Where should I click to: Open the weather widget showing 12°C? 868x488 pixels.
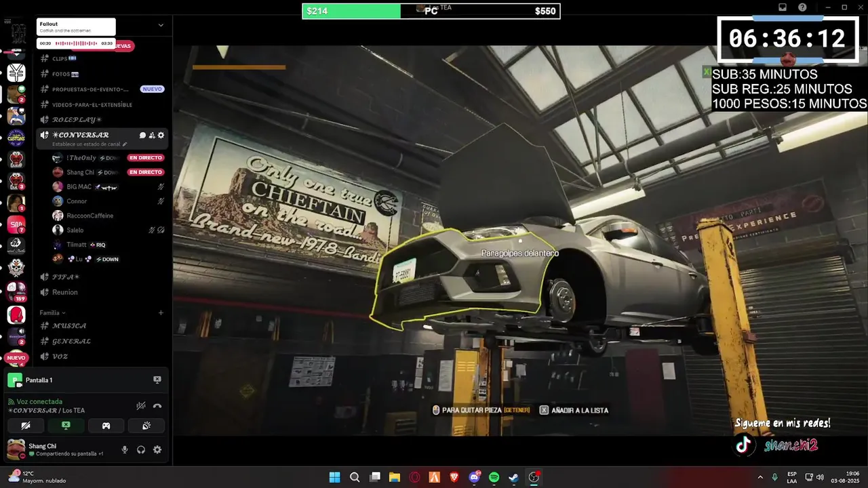tap(37, 477)
